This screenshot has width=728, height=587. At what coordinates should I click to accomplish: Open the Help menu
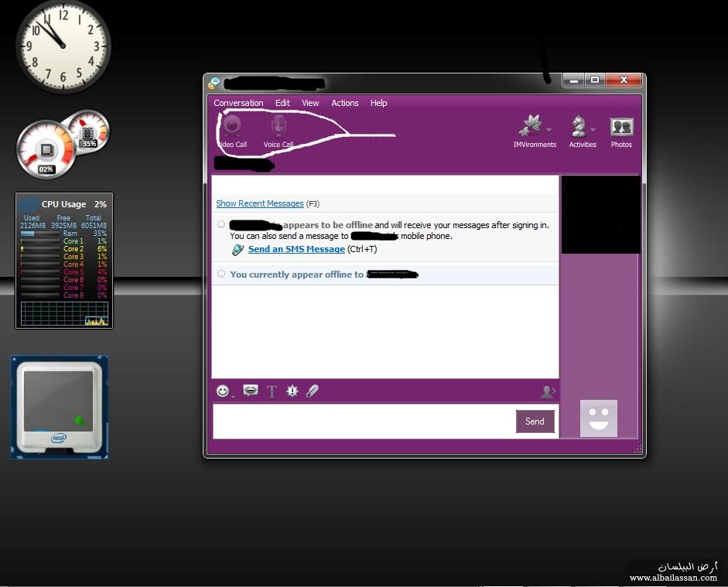click(x=378, y=103)
